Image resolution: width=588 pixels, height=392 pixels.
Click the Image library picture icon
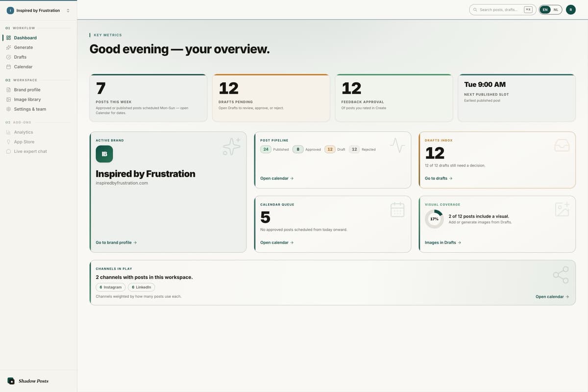coord(8,99)
